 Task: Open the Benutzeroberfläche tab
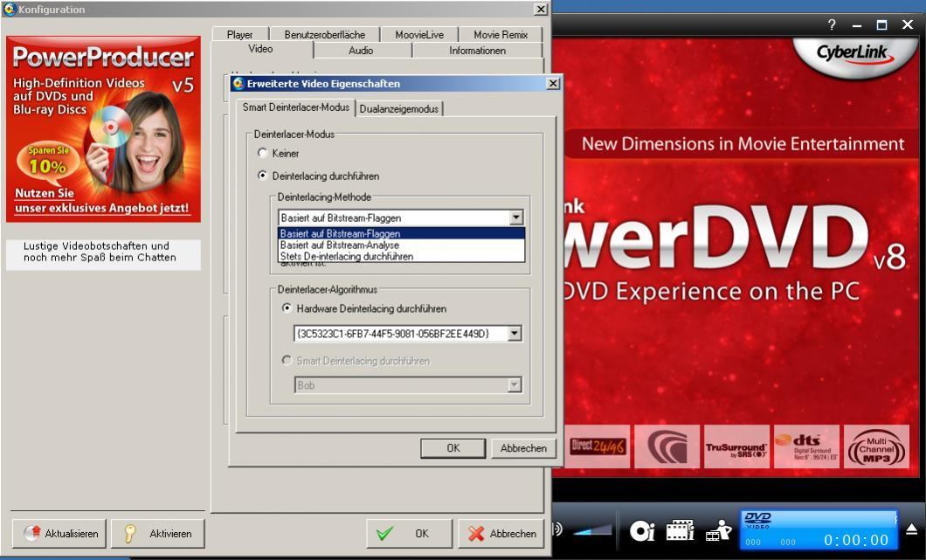(x=324, y=35)
